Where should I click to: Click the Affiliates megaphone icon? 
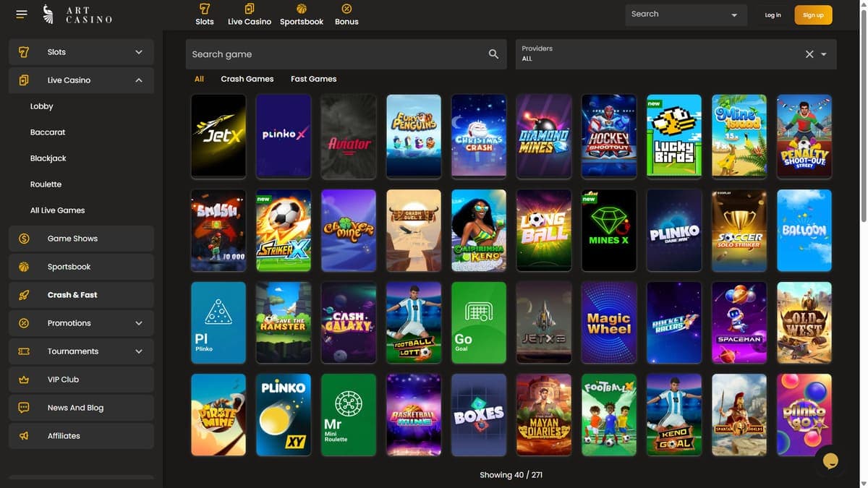pyautogui.click(x=24, y=436)
